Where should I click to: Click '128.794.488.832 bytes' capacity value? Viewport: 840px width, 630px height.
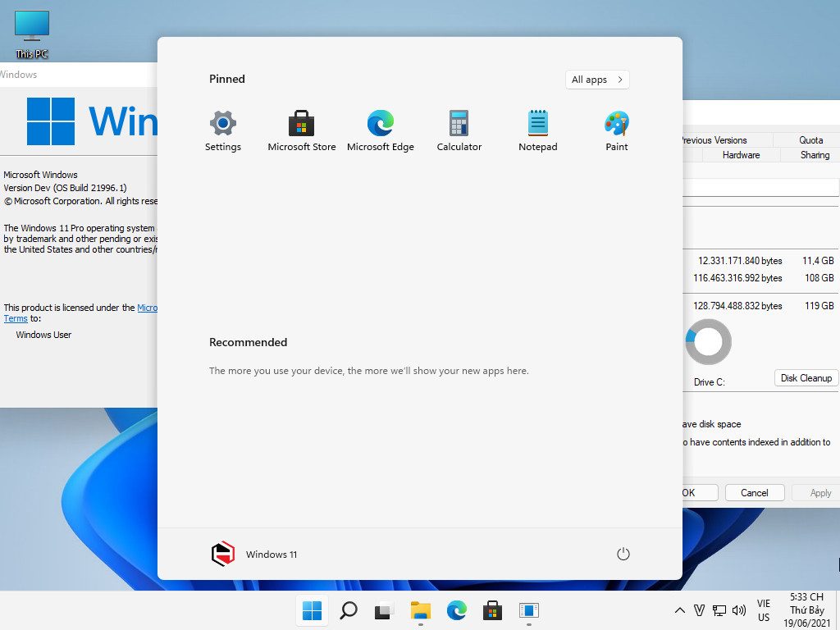[x=737, y=306]
